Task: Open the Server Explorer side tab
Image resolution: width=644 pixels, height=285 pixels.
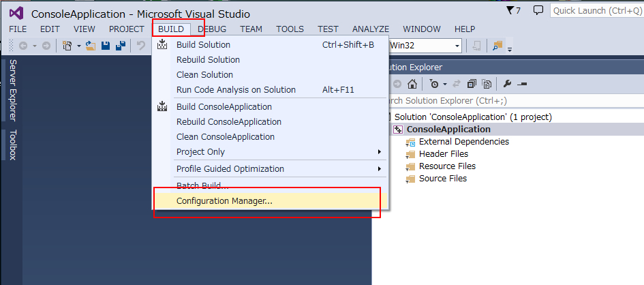Action: [x=12, y=90]
